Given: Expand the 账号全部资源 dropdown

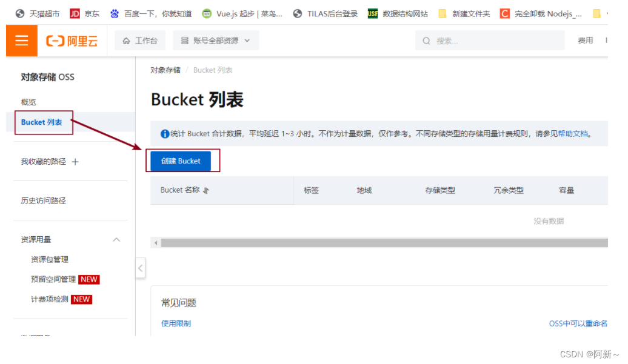Looking at the screenshot, I should click(216, 41).
